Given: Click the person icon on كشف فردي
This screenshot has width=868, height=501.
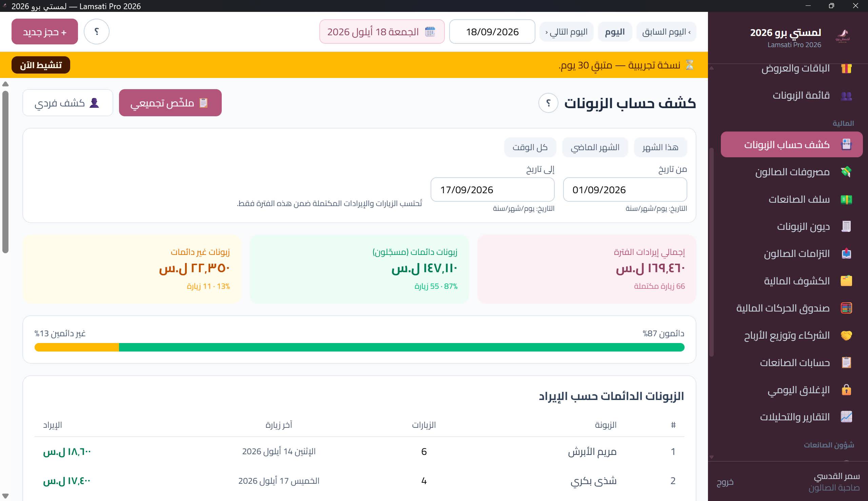Looking at the screenshot, I should pos(94,103).
